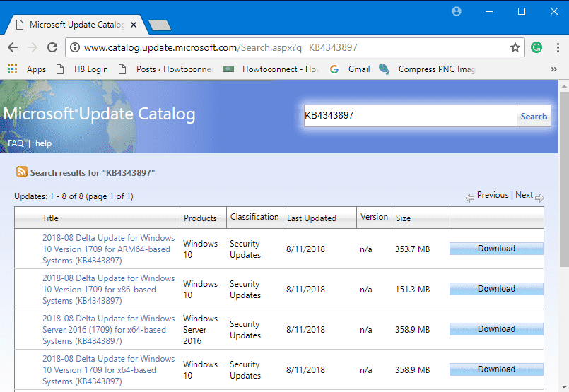Click the Next page link
The width and height of the screenshot is (569, 392).
[524, 195]
